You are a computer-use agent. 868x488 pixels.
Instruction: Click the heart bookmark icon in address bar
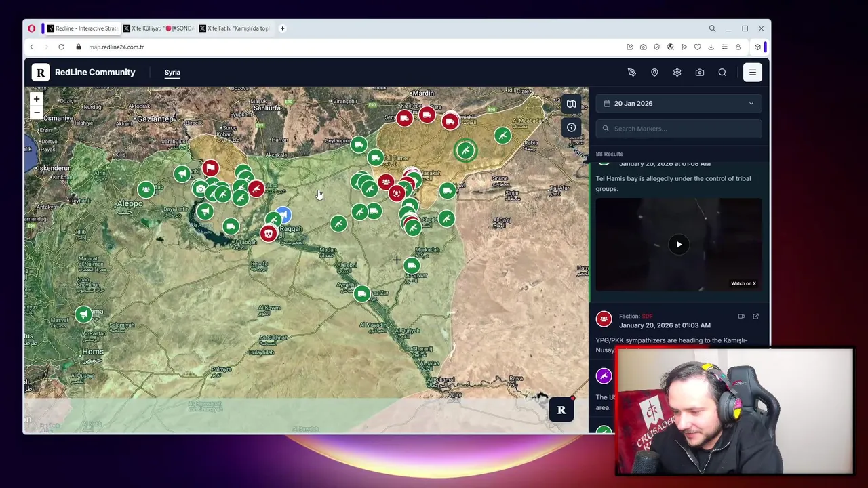pyautogui.click(x=697, y=47)
